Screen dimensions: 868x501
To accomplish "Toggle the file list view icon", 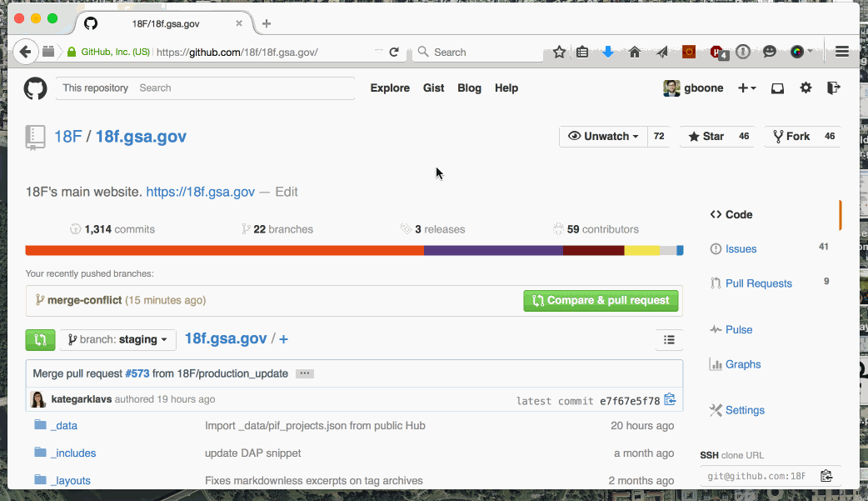I will pyautogui.click(x=669, y=340).
